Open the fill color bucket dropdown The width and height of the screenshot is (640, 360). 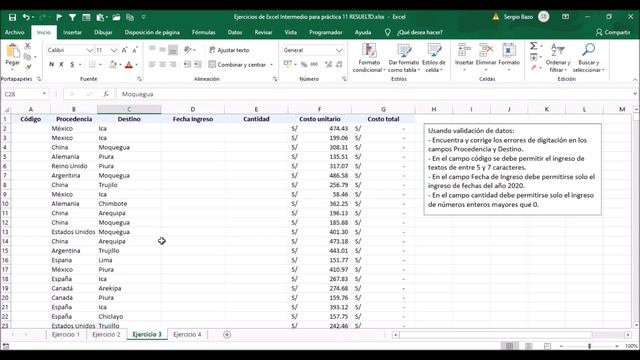pyautogui.click(x=120, y=64)
